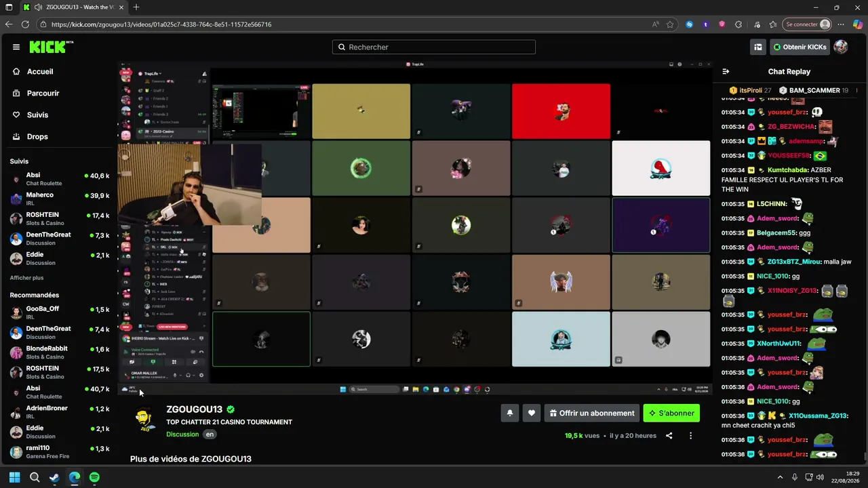Open the Extensions puzzle icon
Viewport: 868px width, 488px height.
738,24
